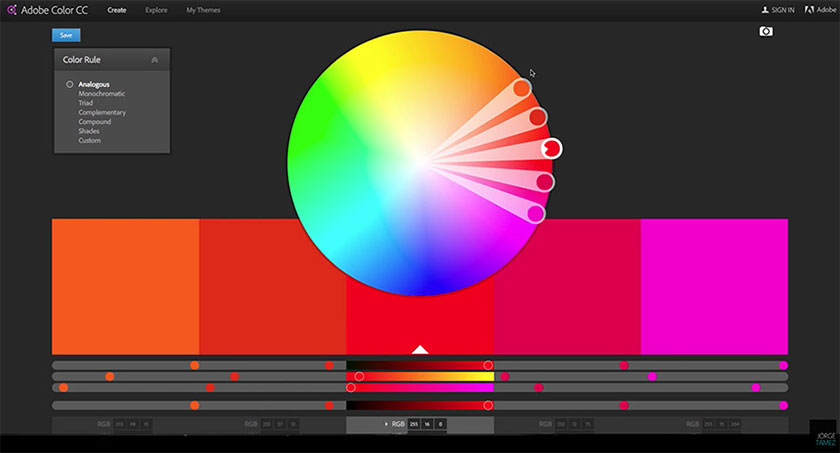Screen dimensions: 840x453
Task: Select the orange handle on the color wheel
Action: point(522,88)
